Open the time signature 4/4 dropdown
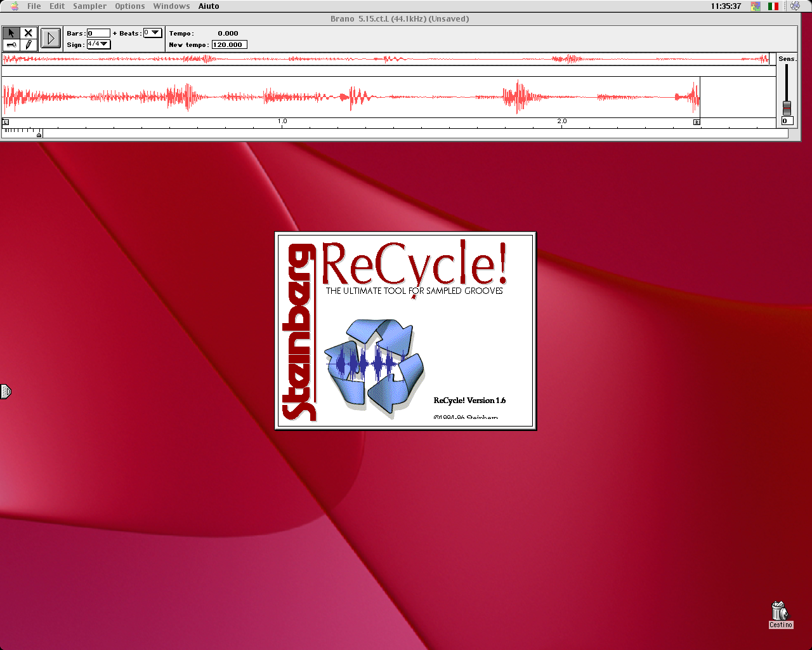 98,44
